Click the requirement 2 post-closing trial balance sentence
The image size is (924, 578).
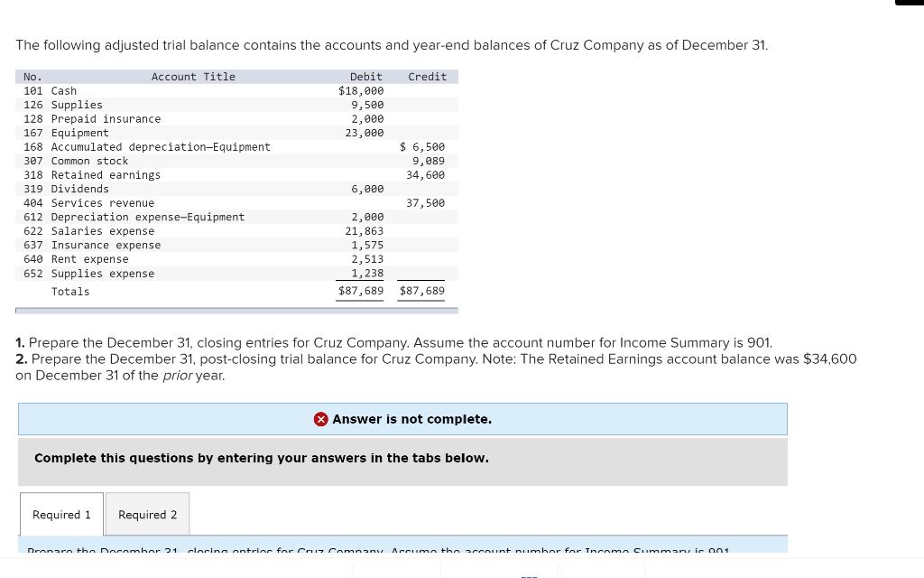click(436, 368)
